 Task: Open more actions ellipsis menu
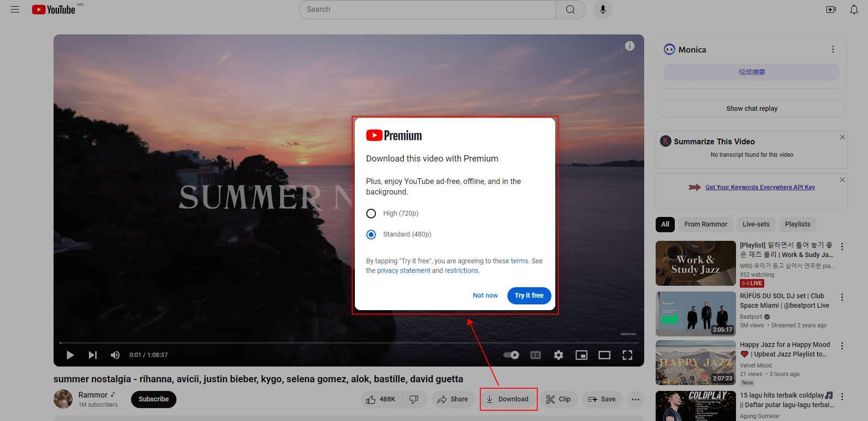pos(635,399)
